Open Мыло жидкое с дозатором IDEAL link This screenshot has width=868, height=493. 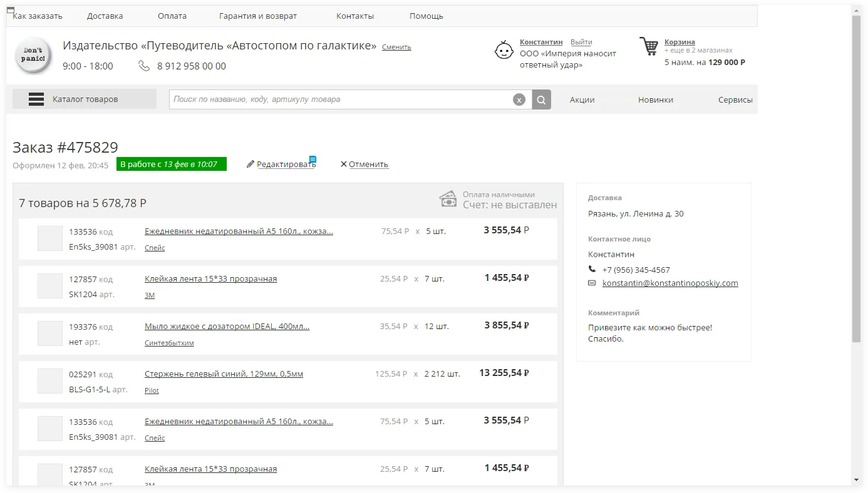(x=227, y=326)
